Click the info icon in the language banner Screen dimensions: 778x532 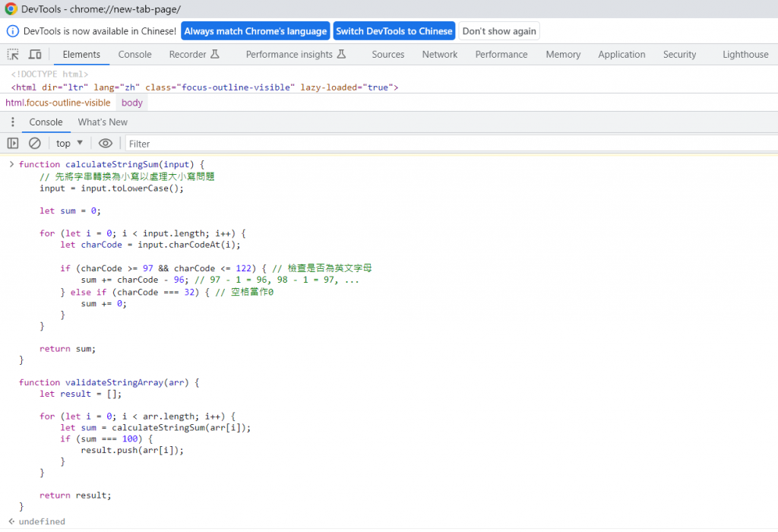click(x=12, y=31)
